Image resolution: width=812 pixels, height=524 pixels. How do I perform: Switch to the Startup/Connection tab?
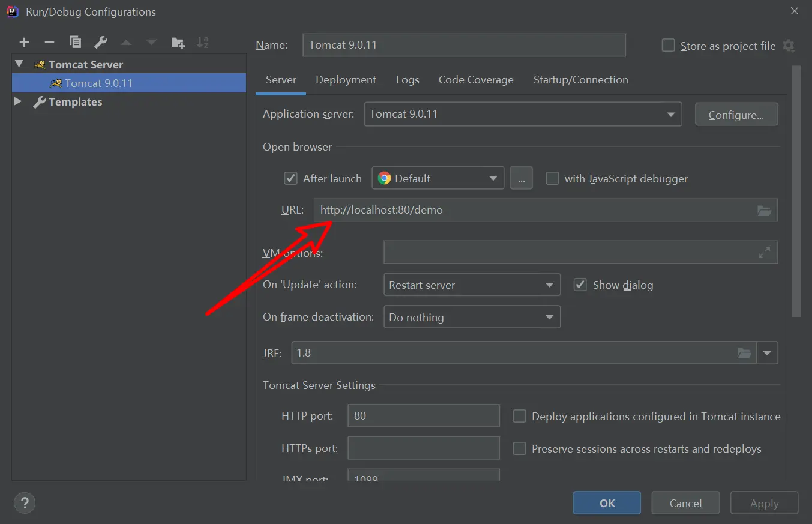coord(581,80)
